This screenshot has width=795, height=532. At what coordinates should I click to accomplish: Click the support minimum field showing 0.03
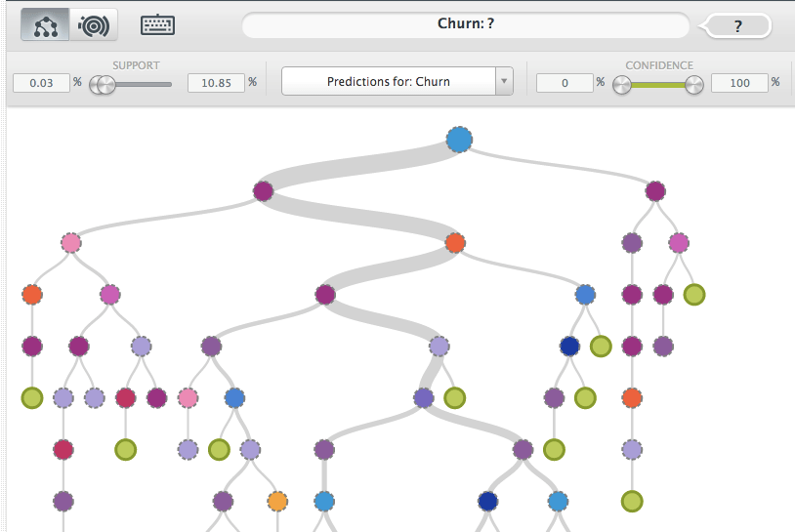41,83
